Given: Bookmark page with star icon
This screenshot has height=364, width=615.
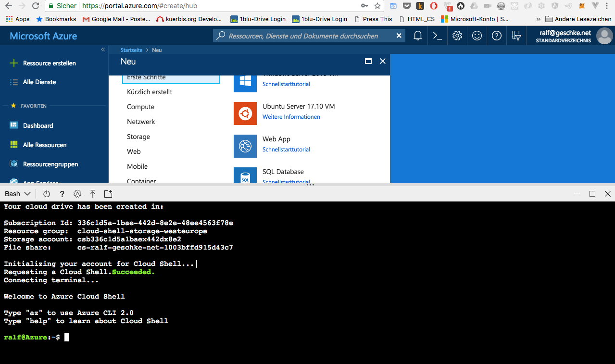Looking at the screenshot, I should [377, 6].
